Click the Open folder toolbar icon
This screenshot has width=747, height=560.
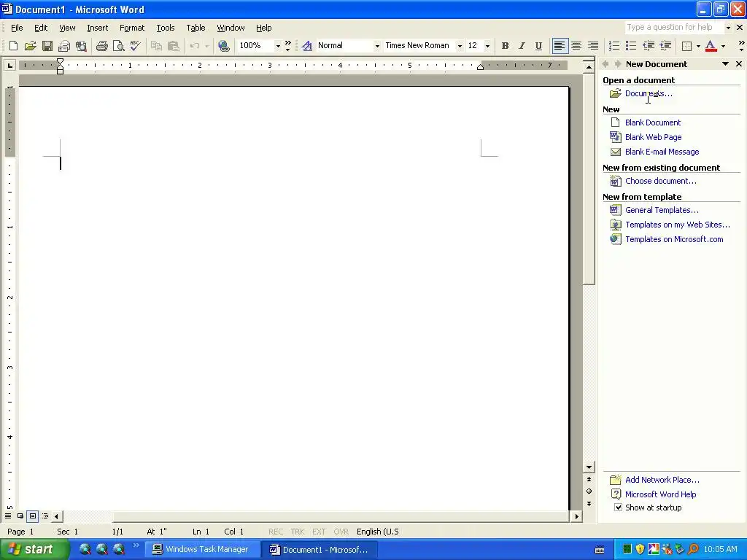30,46
